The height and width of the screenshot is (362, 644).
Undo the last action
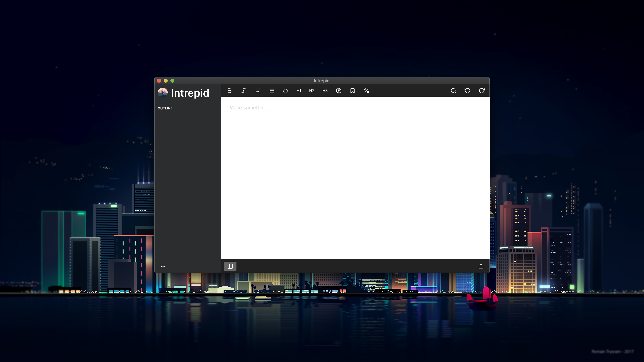point(467,91)
